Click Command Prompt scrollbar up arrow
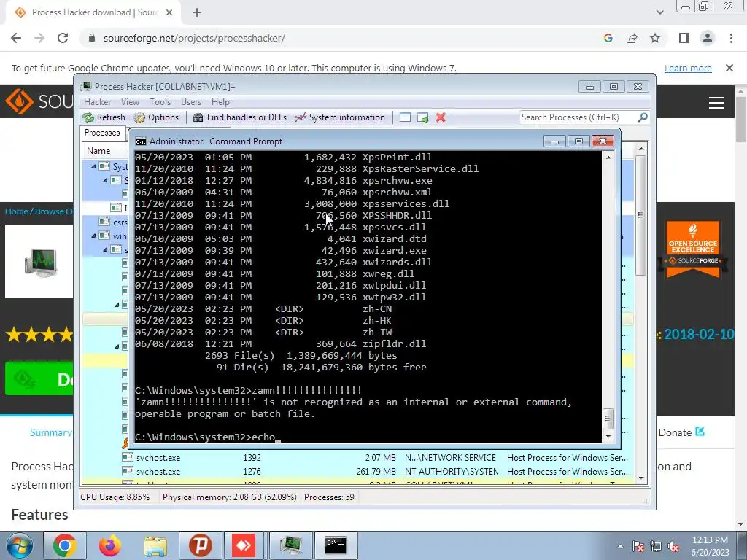Screen dimensions: 747x560 click(608, 157)
